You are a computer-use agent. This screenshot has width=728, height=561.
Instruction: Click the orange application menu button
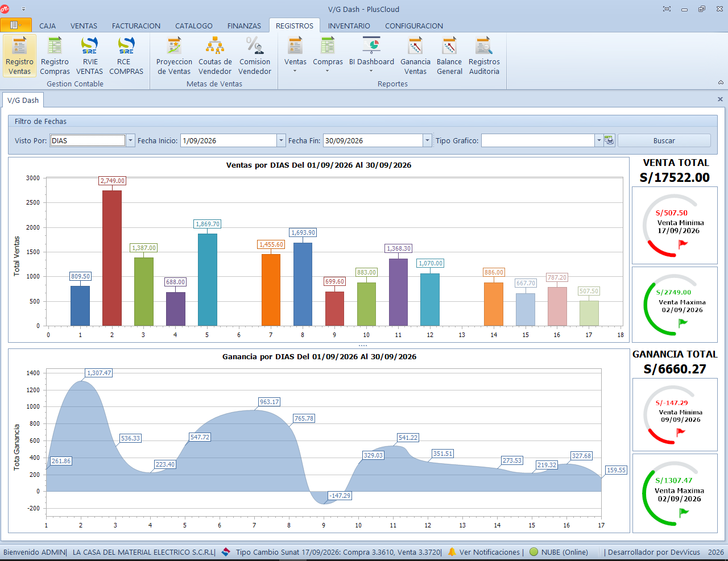coord(16,25)
